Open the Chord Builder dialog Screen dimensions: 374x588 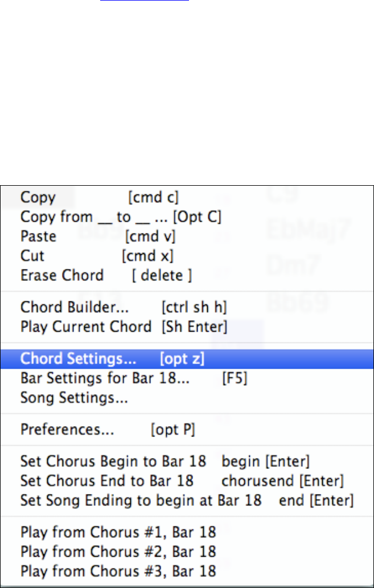[75, 308]
